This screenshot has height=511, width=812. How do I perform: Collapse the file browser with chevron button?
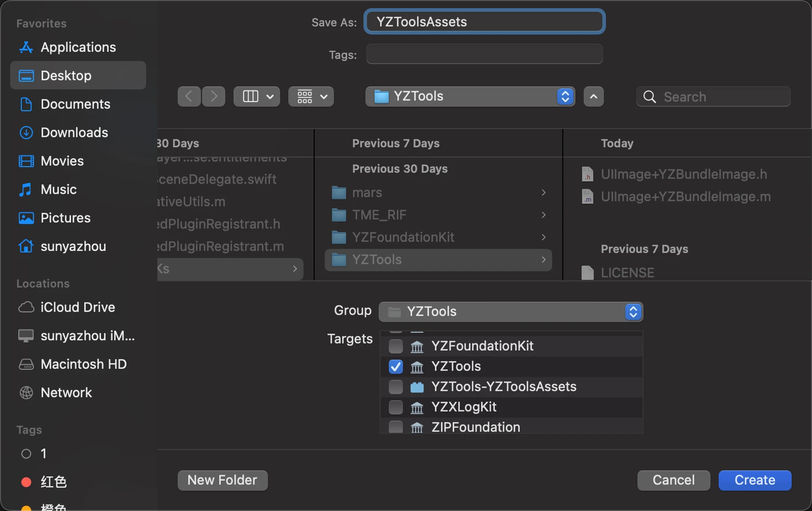pos(593,97)
